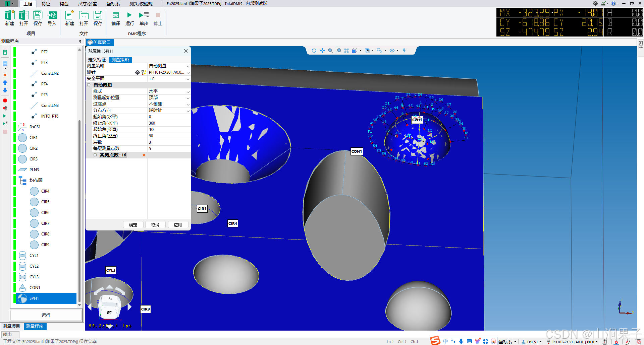Image resolution: width=644 pixels, height=345 pixels.
Task: Toggle Sogou soft keyboard icon
Action: pyautogui.click(x=469, y=341)
